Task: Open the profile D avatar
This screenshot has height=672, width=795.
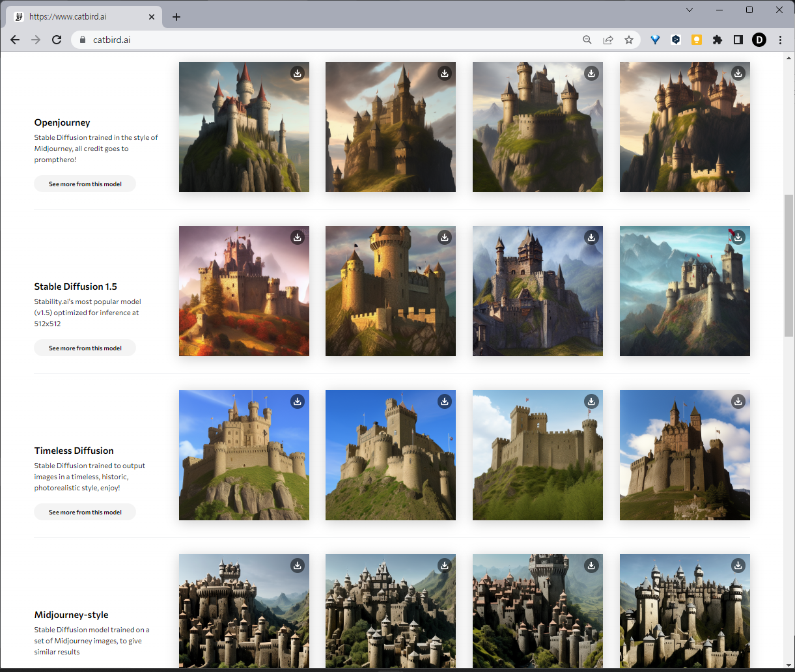Action: (759, 40)
